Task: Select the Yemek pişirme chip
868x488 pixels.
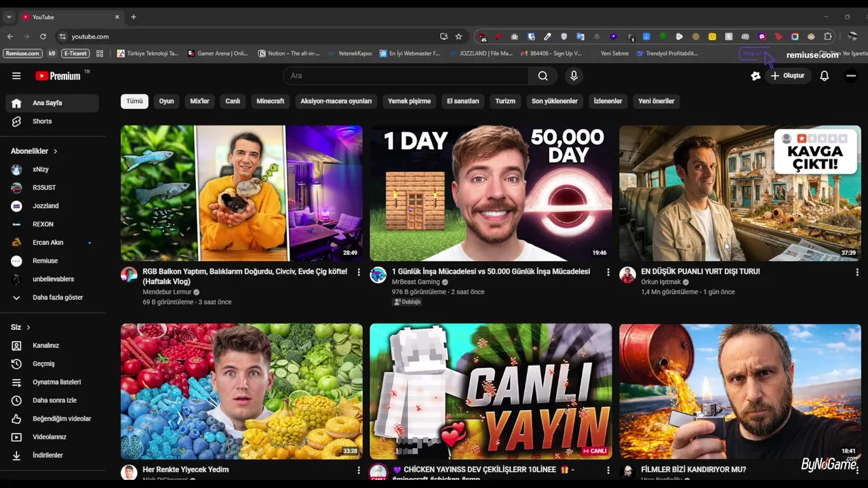Action: pyautogui.click(x=409, y=101)
